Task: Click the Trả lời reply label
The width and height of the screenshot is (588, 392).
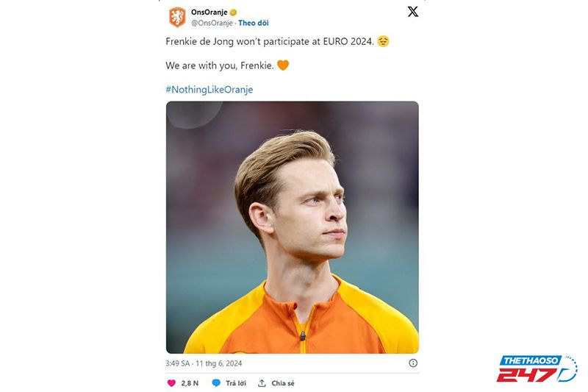Action: point(235,383)
